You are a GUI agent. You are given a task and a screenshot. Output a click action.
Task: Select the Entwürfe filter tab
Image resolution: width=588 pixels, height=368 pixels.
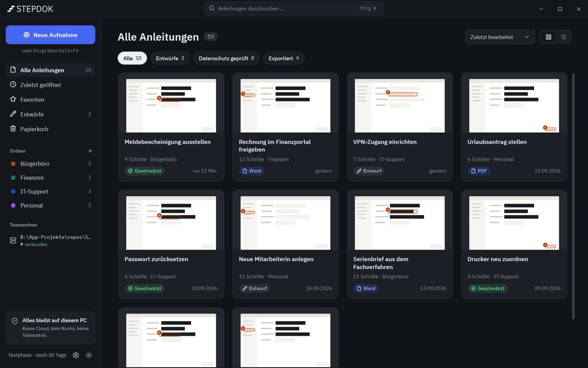click(x=170, y=58)
